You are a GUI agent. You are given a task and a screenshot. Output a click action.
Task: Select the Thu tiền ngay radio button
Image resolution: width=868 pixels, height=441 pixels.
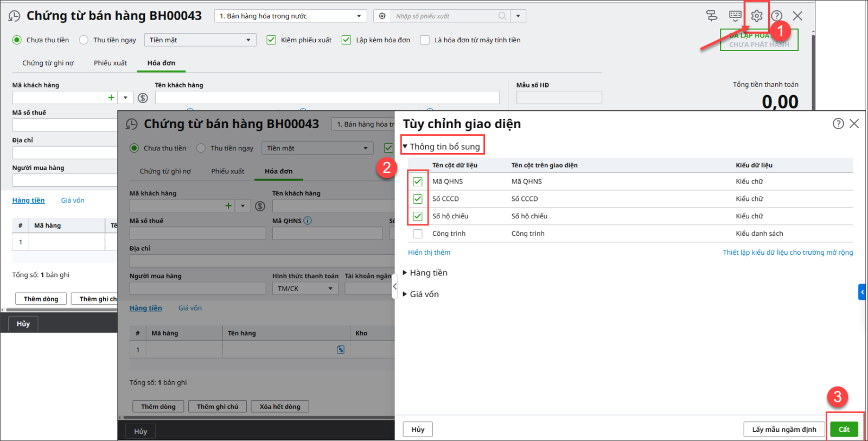click(84, 40)
